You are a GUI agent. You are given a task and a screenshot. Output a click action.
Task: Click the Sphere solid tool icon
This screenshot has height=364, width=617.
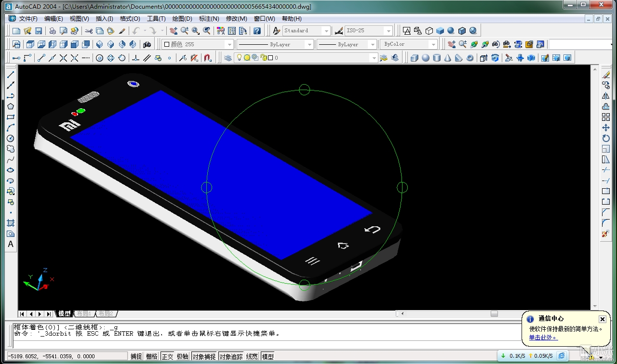tap(426, 58)
